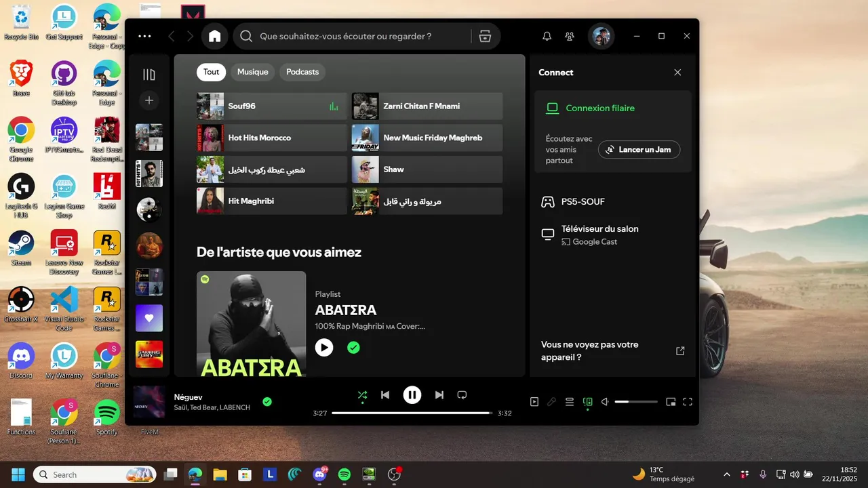This screenshot has height=488, width=868.
Task: Mute the Spotify volume
Action: tap(605, 402)
